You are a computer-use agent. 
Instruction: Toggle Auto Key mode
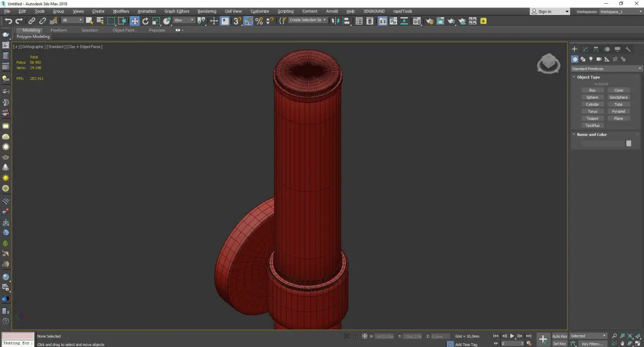coord(560,336)
